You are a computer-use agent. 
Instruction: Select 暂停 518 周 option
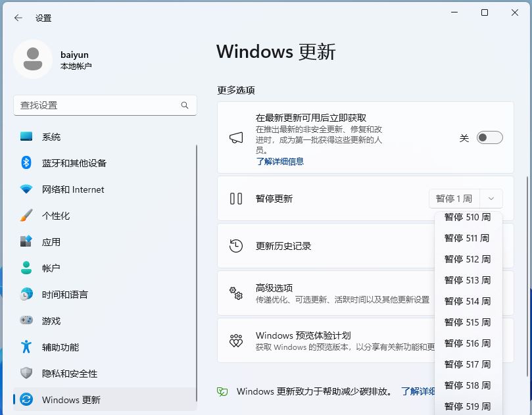468,385
